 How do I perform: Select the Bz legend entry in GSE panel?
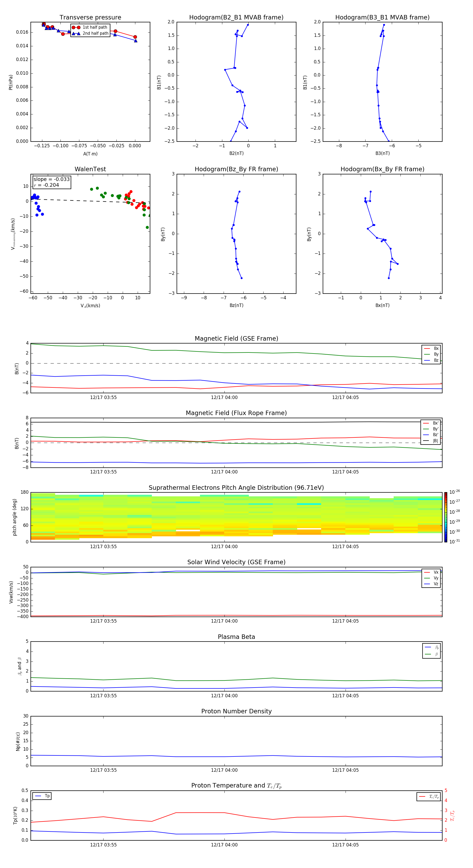[431, 360]
